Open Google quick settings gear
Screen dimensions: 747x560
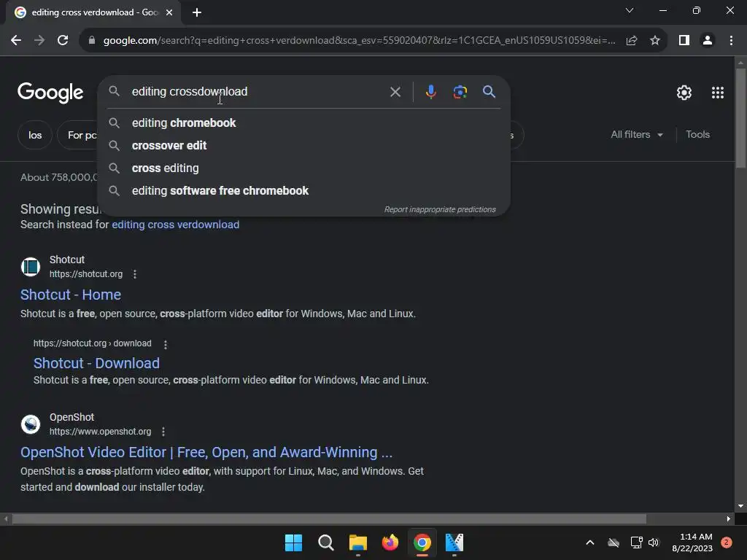pos(684,93)
